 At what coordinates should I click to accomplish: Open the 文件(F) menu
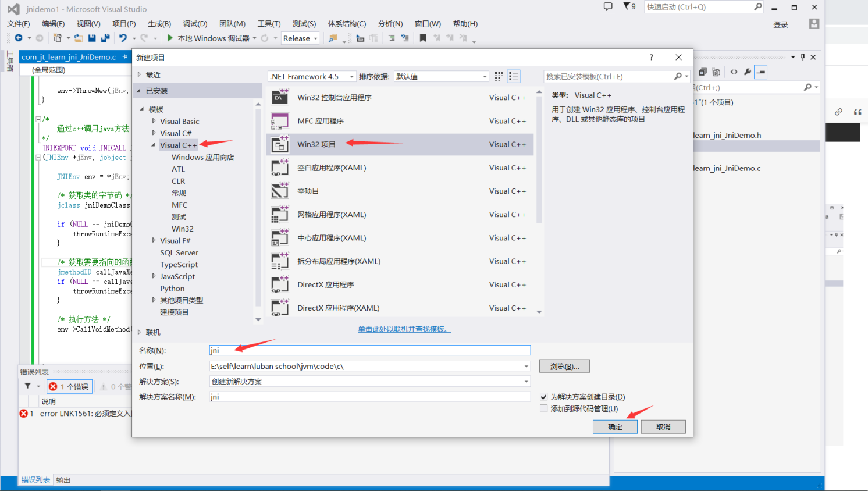pos(19,24)
